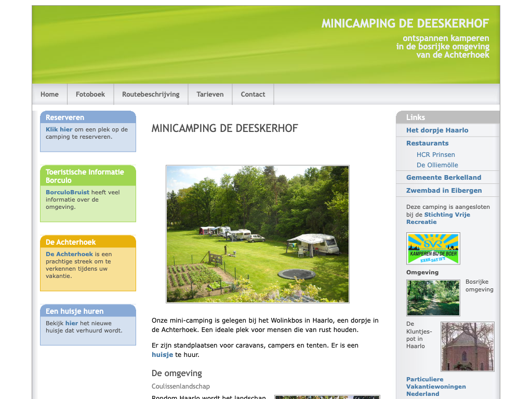Follow the BorculoBruist link
Screen dimensions: 532x399
[x=68, y=192]
